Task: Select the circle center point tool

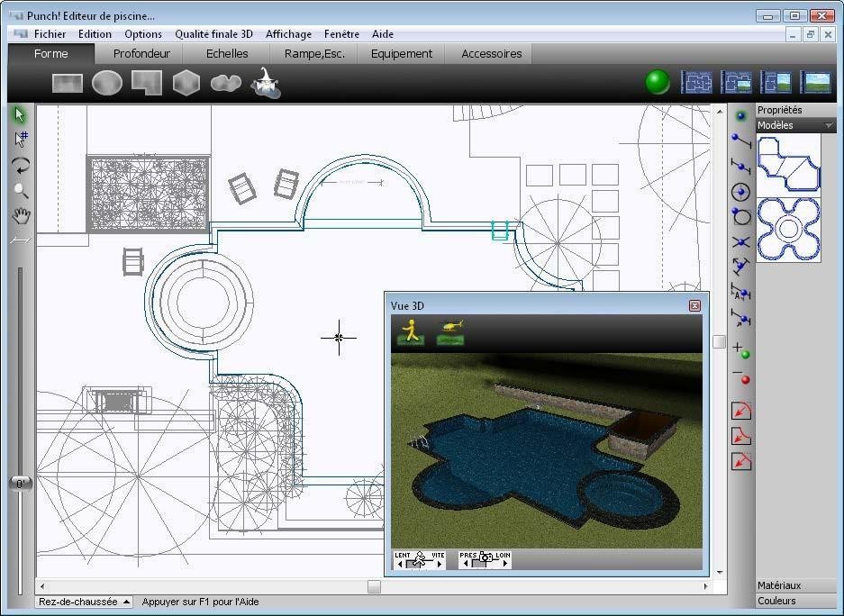Action: pyautogui.click(x=741, y=192)
